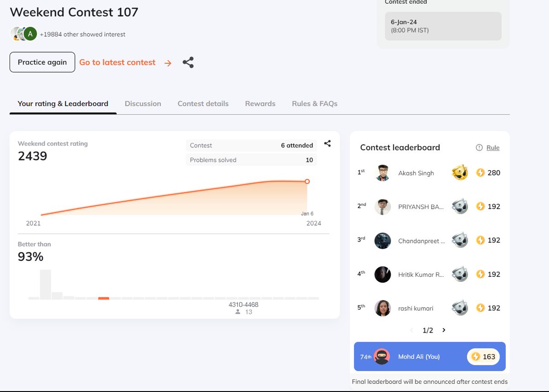The height and width of the screenshot is (392, 549).
Task: Click the tallest grey histogram bar
Action: click(45, 285)
